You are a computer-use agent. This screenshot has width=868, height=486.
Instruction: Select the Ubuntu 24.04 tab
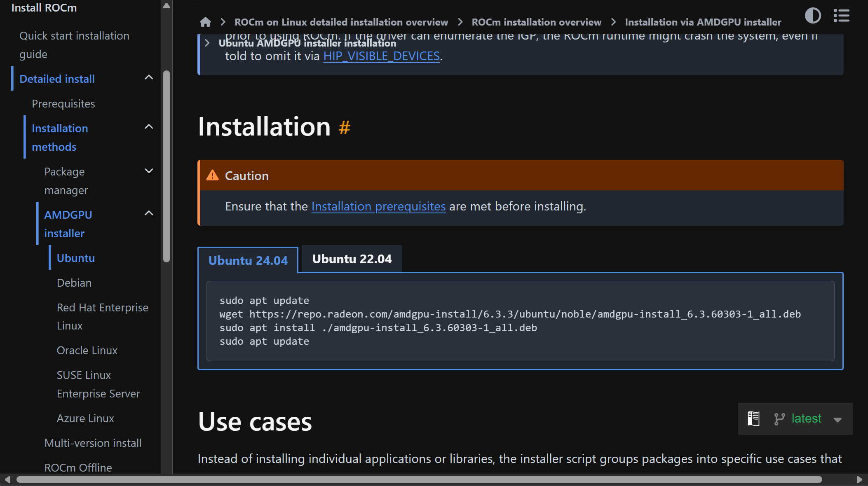(248, 261)
